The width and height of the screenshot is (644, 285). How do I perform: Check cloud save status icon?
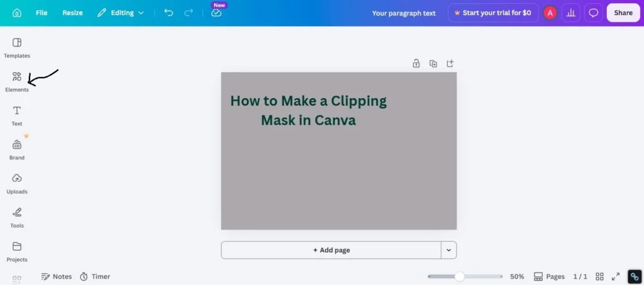click(216, 13)
